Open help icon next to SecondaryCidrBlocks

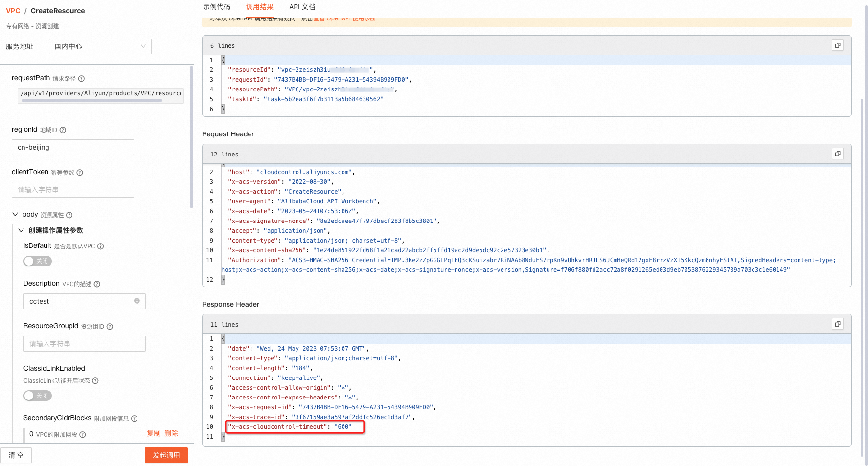pyautogui.click(x=134, y=419)
